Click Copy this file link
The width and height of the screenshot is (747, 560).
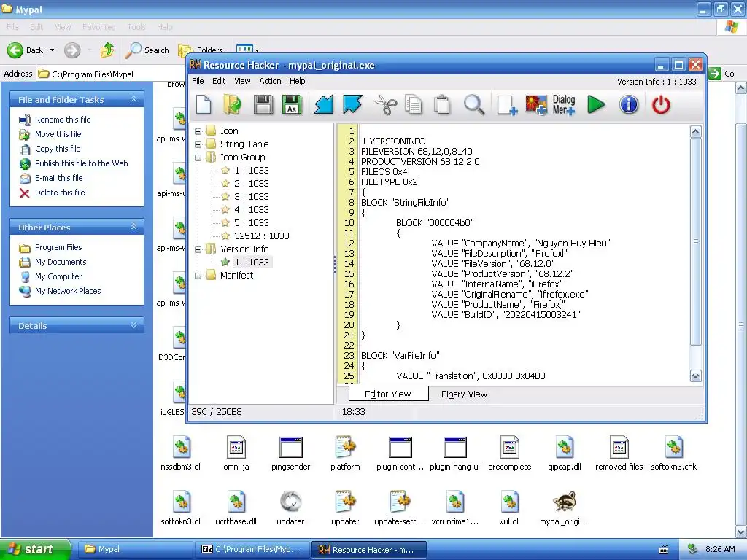pyautogui.click(x=58, y=149)
